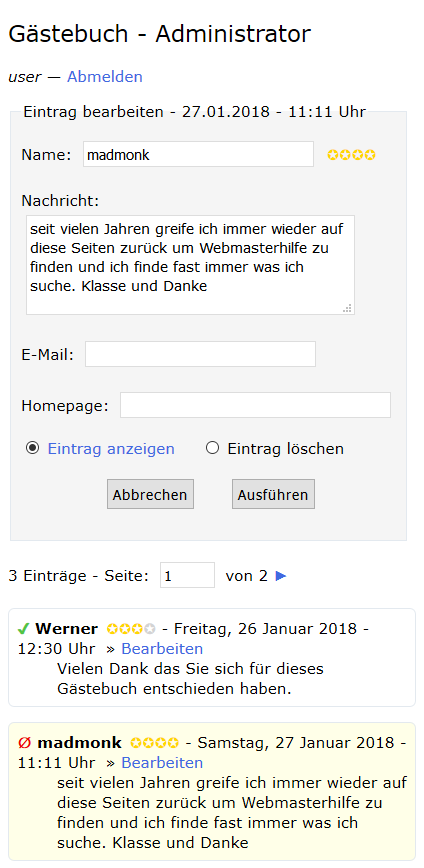Click the Abmelden logout link
Viewport: 424px width, 868px height.
point(105,76)
